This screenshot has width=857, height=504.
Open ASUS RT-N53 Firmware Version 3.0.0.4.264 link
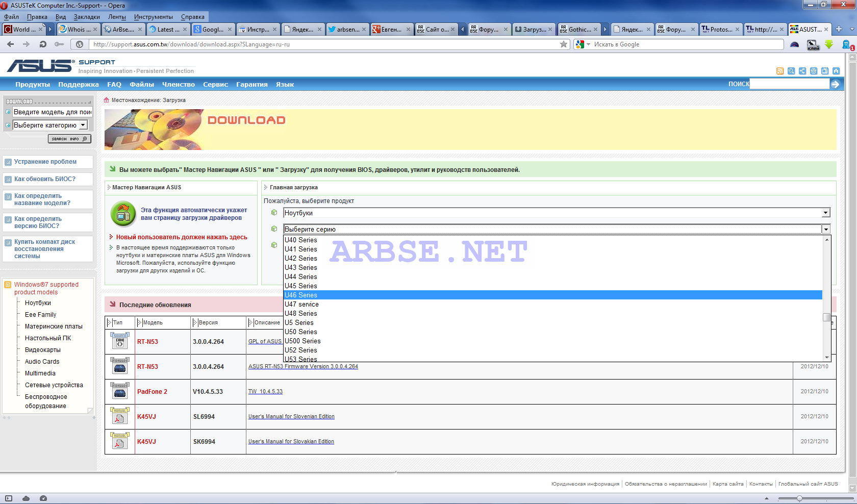point(303,367)
